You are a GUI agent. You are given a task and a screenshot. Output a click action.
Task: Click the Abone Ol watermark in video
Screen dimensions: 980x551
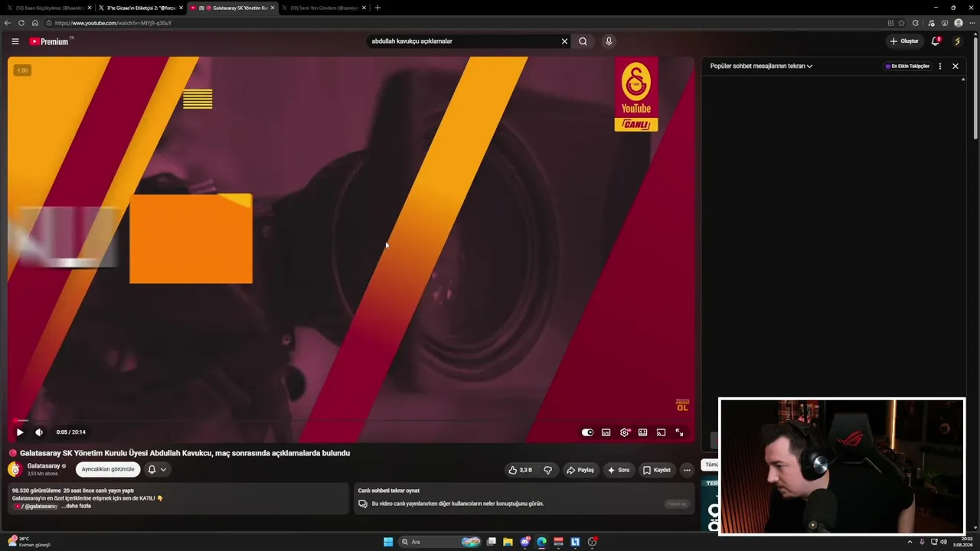tap(682, 406)
